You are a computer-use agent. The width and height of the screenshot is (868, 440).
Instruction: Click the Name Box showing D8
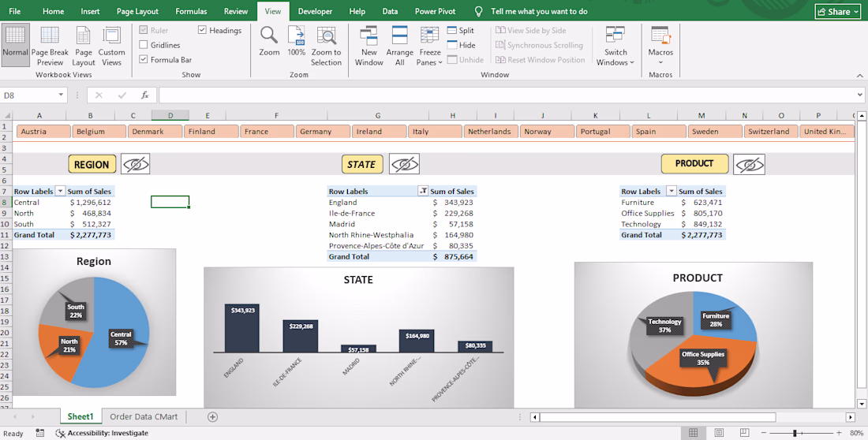tap(28, 95)
